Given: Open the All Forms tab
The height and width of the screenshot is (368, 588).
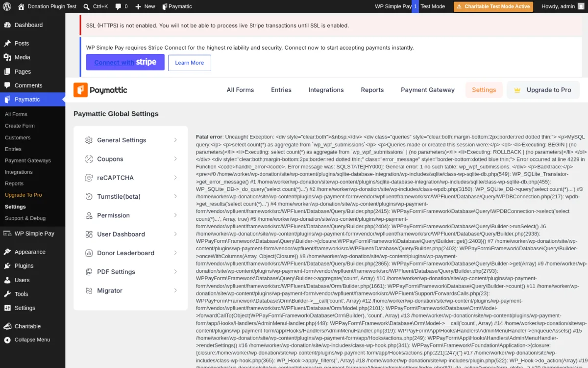Looking at the screenshot, I should click(x=240, y=90).
